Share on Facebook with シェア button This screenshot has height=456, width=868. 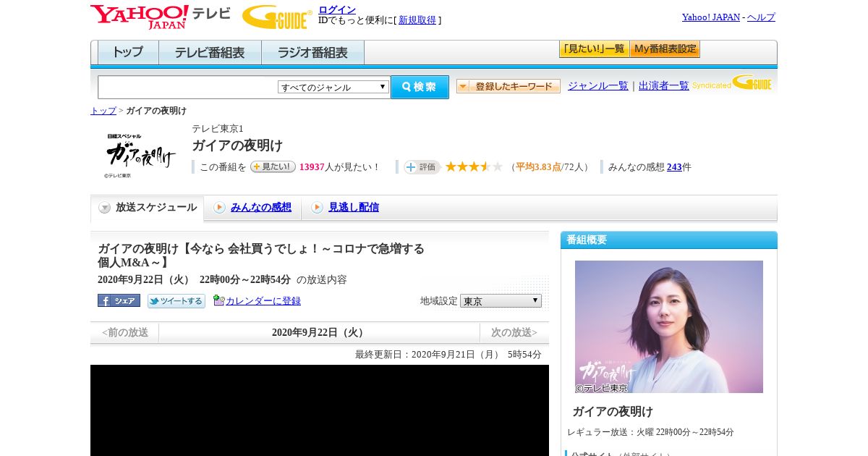119,300
